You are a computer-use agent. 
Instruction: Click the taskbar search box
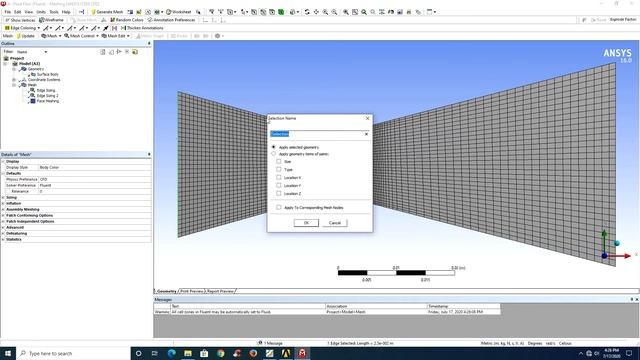(x=73, y=353)
